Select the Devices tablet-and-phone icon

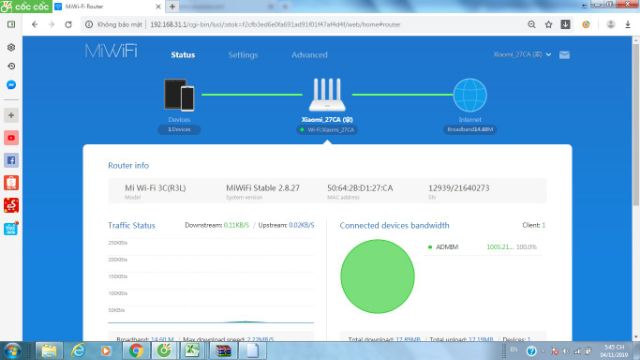click(x=179, y=95)
